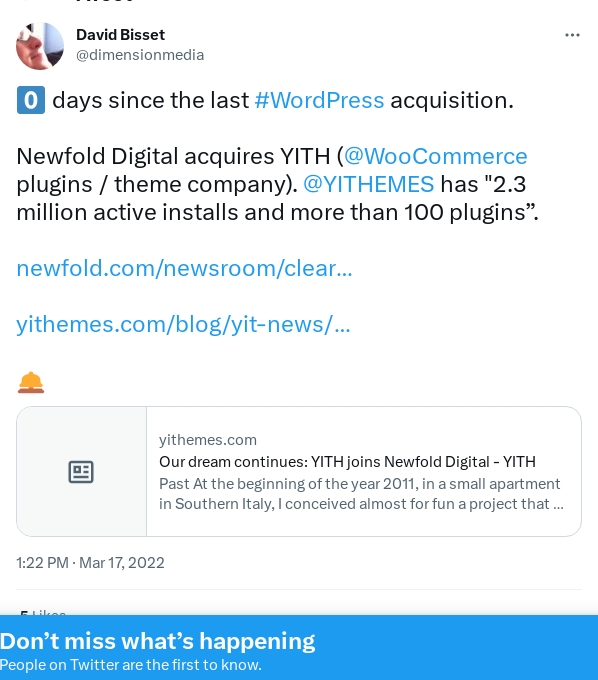Click the article placeholder icon in link card
Screen dimensions: 598x680
(81, 472)
